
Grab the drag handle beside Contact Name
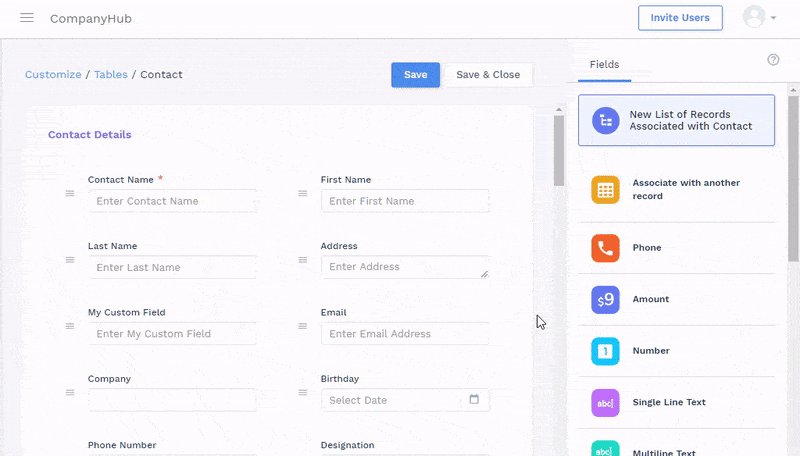(70, 193)
